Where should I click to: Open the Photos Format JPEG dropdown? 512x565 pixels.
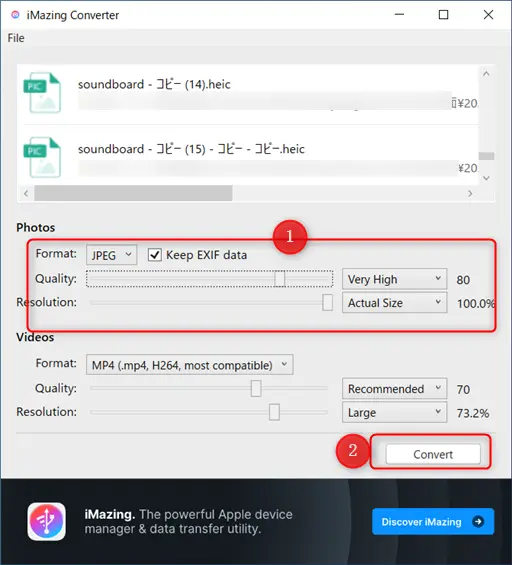111,255
